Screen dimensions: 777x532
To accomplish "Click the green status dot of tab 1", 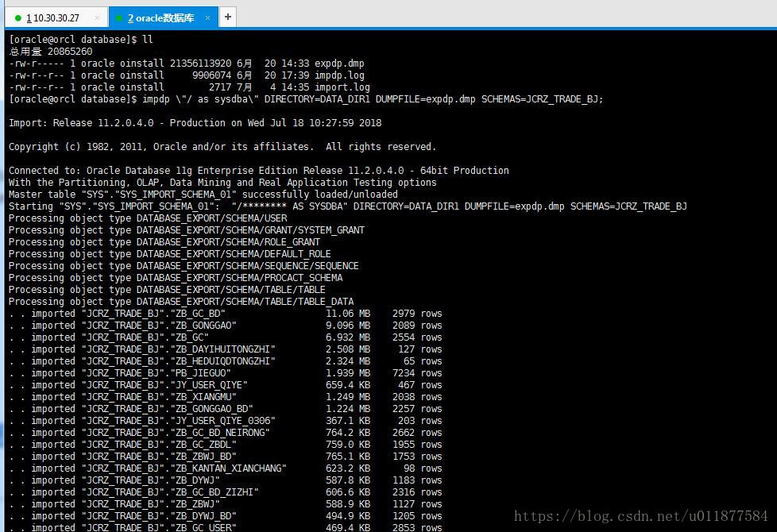I will point(18,18).
